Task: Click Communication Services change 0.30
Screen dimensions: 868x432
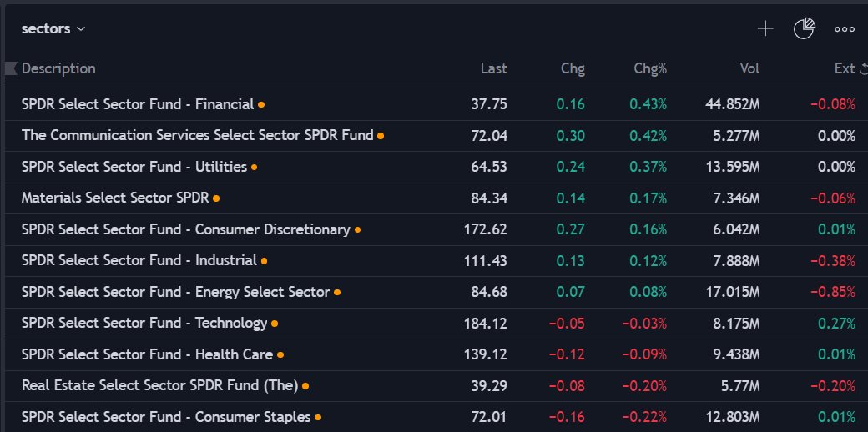Action: coord(571,136)
